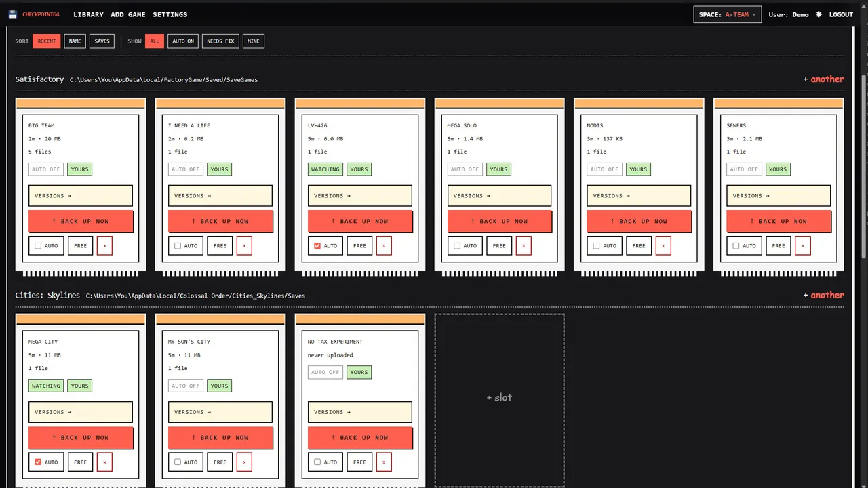The height and width of the screenshot is (488, 868).
Task: Uncheck AUTO on the LV-426 card
Action: tap(317, 246)
